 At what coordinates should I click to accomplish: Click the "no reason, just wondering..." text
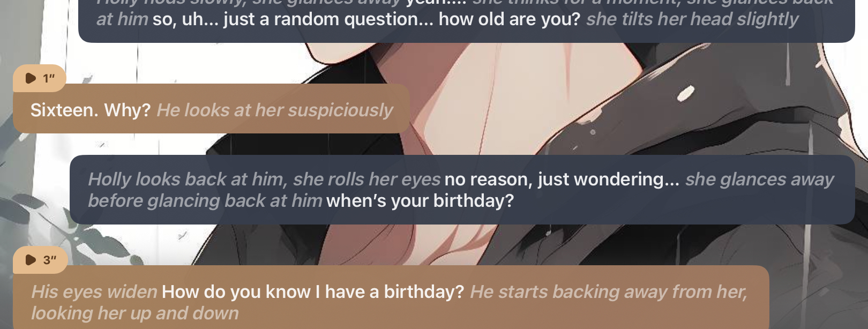562,179
